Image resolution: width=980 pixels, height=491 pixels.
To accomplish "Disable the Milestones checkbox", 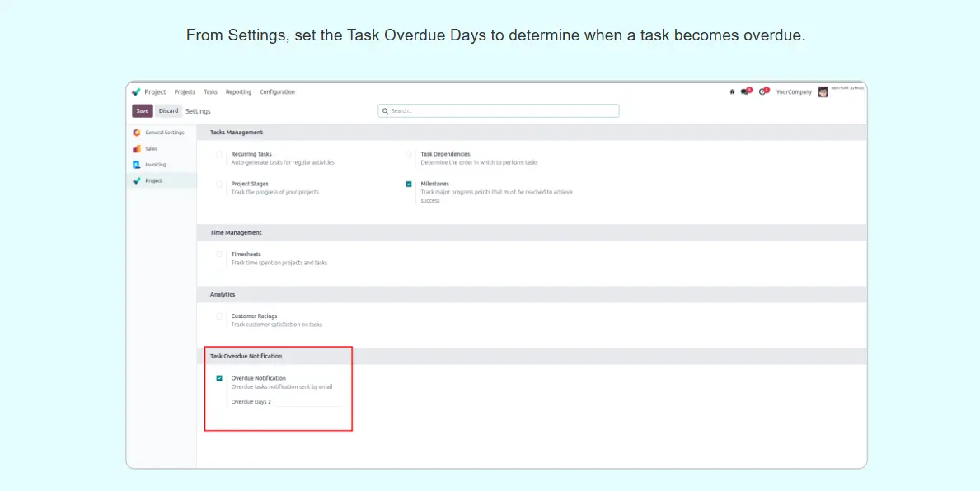I will [409, 185].
